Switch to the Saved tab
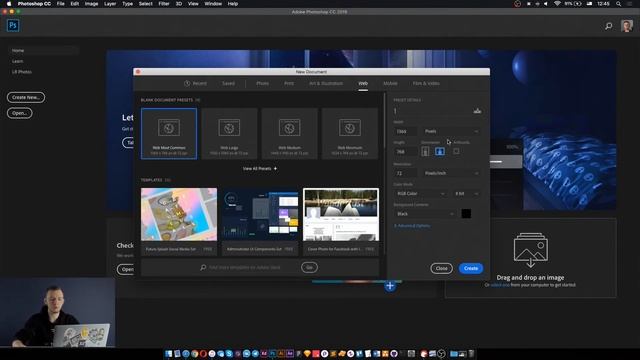Screen dimensions: 640x360 [x=228, y=83]
